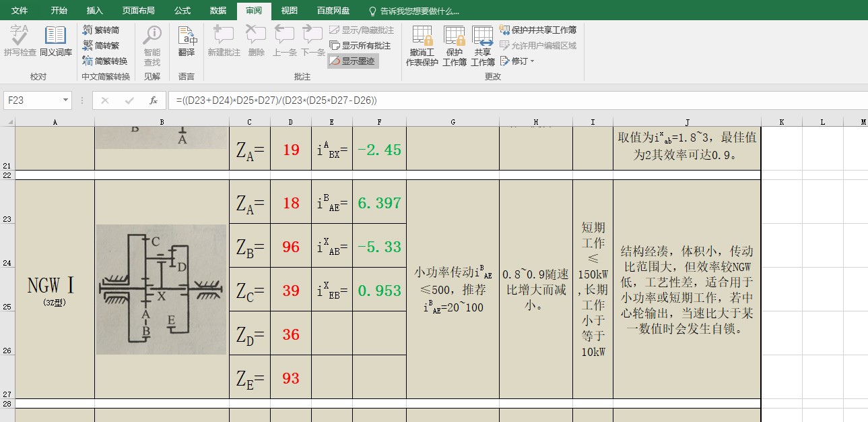Select cell with red value 39
This screenshot has width=868, height=422.
291,290
